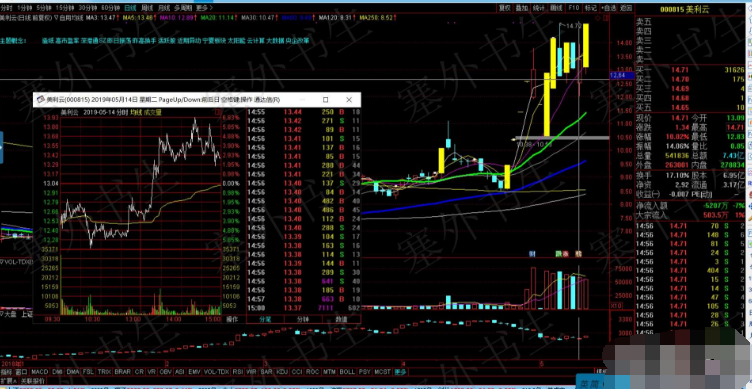This screenshot has height=389, width=752.
Task: Open the 分钟 tab in popup window
Action: coord(303,319)
